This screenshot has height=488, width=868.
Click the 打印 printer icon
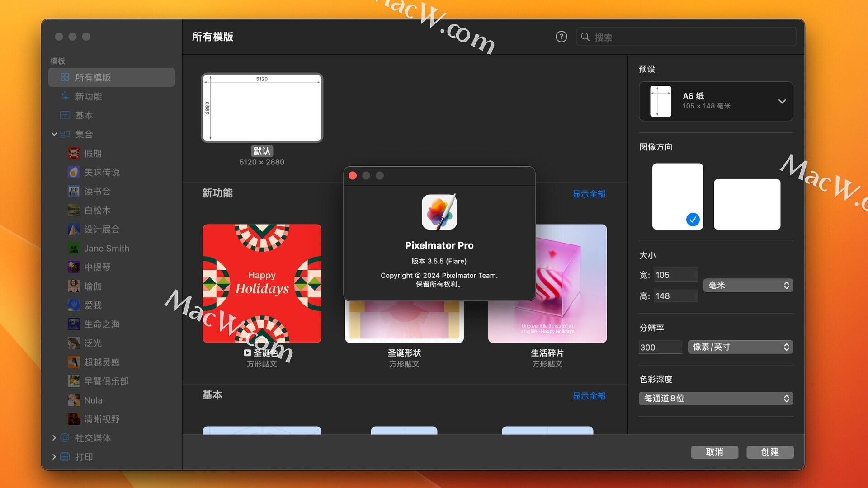[x=65, y=457]
